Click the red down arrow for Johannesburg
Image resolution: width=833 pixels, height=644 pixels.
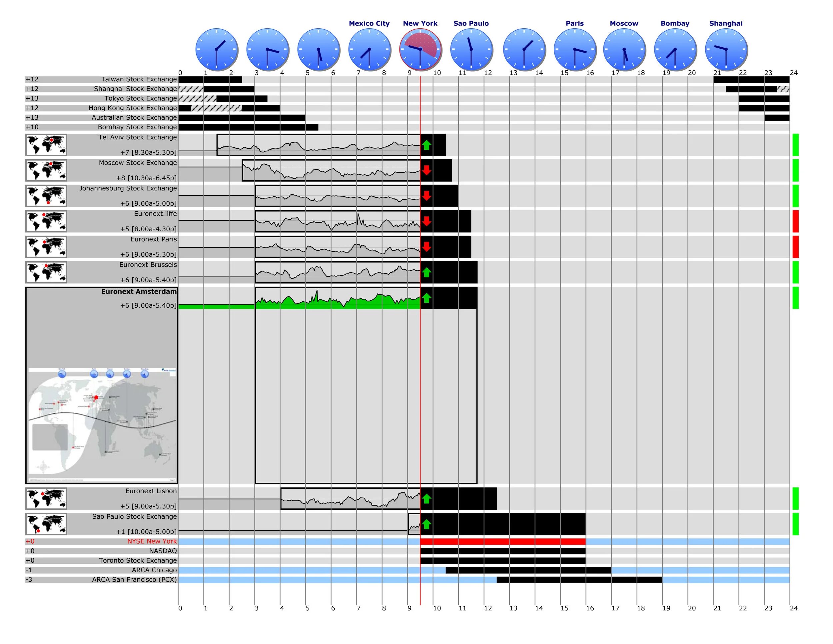coord(427,196)
